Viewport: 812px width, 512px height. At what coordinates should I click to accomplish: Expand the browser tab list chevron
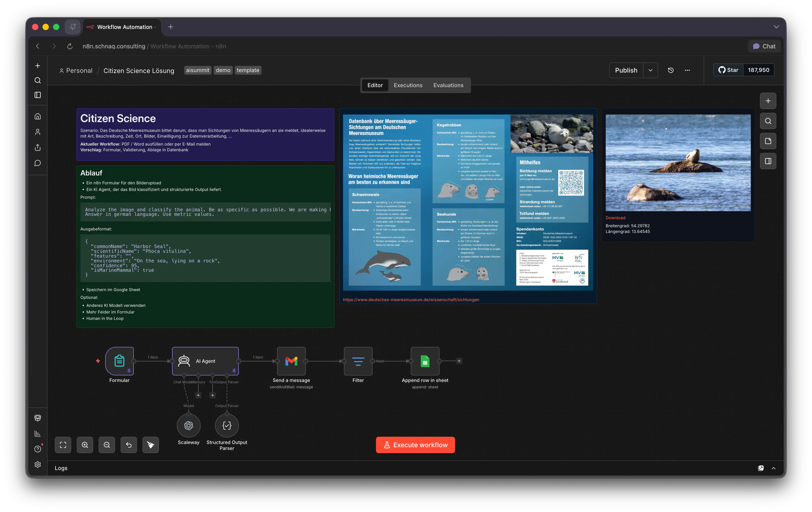[x=776, y=27]
